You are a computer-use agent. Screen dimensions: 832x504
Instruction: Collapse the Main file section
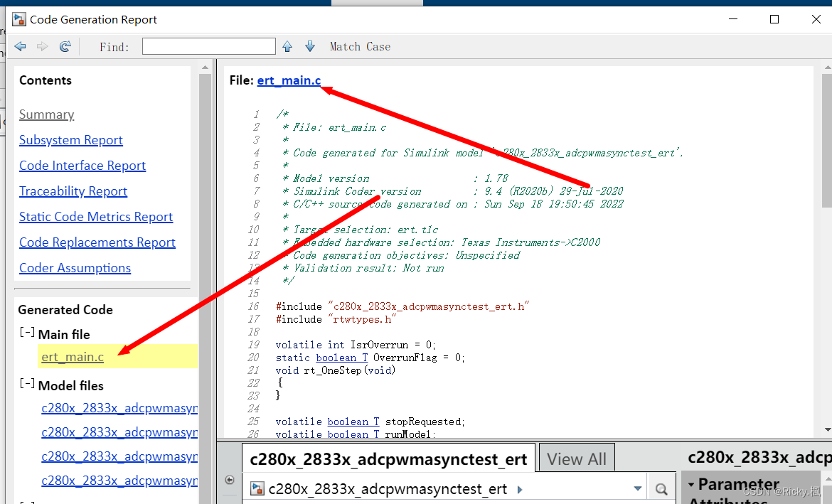tap(27, 333)
